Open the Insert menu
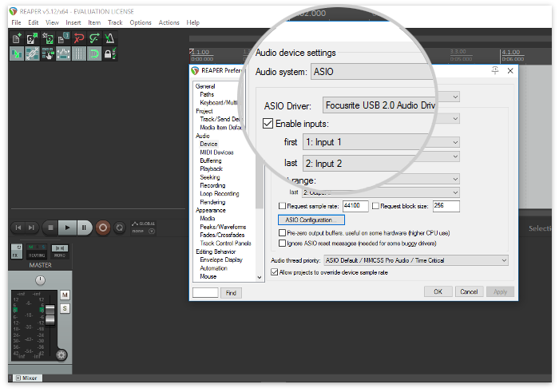Viewport: 559px width, 392px height. 73,22
